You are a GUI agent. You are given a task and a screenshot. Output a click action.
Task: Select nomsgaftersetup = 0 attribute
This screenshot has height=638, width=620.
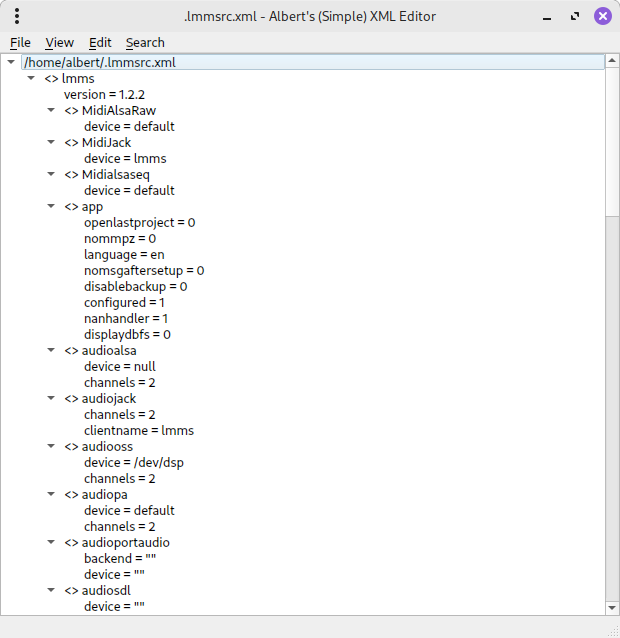pos(144,271)
